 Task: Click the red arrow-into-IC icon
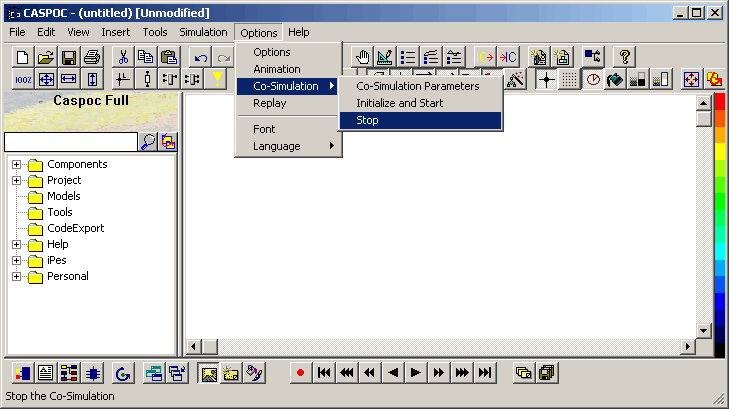point(508,57)
